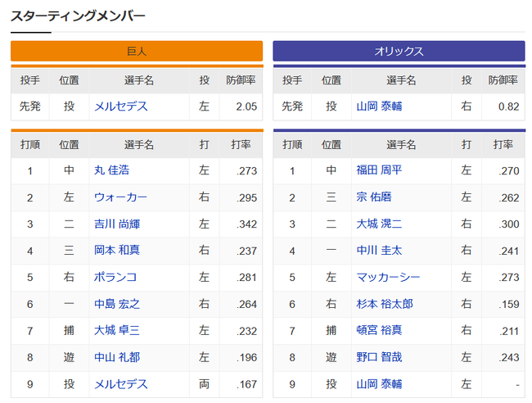The image size is (532, 403).
Task: Click the orange 巨人 team header
Action: 137,52
